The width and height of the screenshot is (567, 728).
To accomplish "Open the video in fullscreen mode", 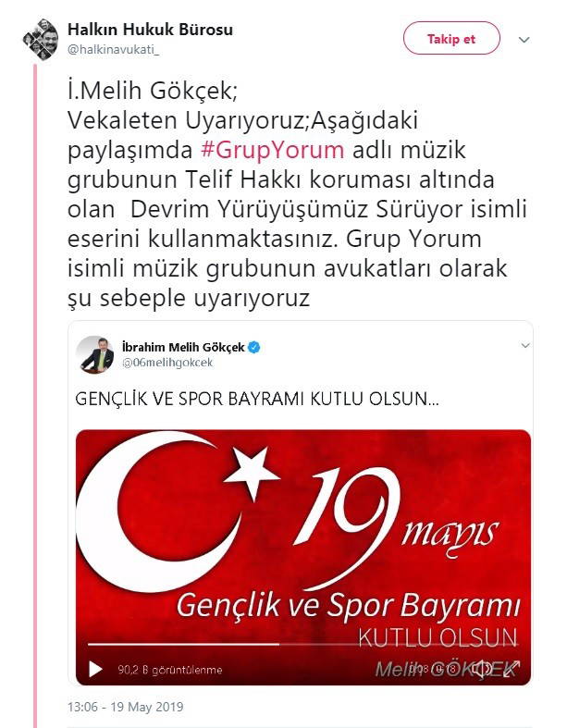I will (x=511, y=669).
